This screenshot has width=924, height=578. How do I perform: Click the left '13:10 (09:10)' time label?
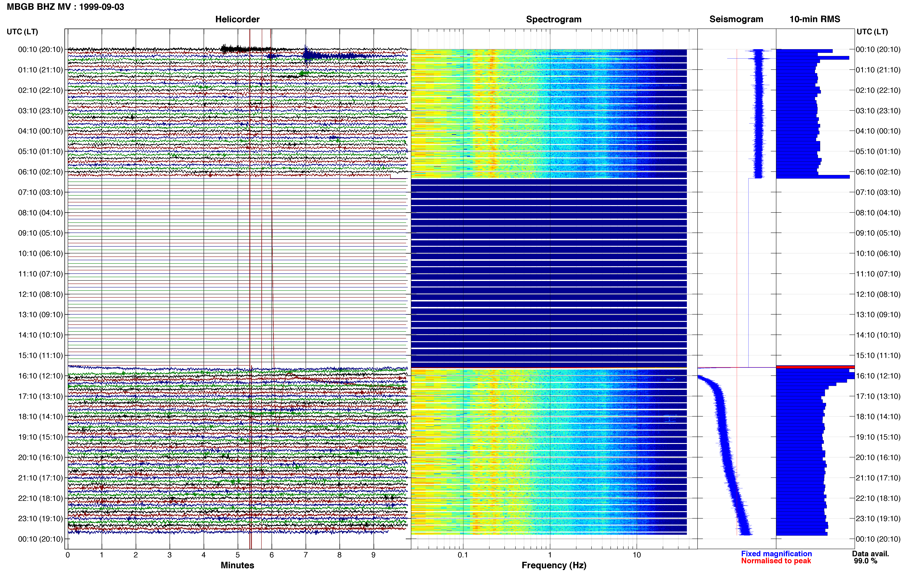coord(41,315)
